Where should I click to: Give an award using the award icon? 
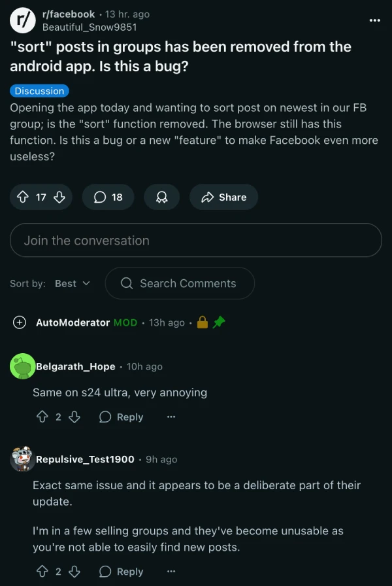point(161,197)
